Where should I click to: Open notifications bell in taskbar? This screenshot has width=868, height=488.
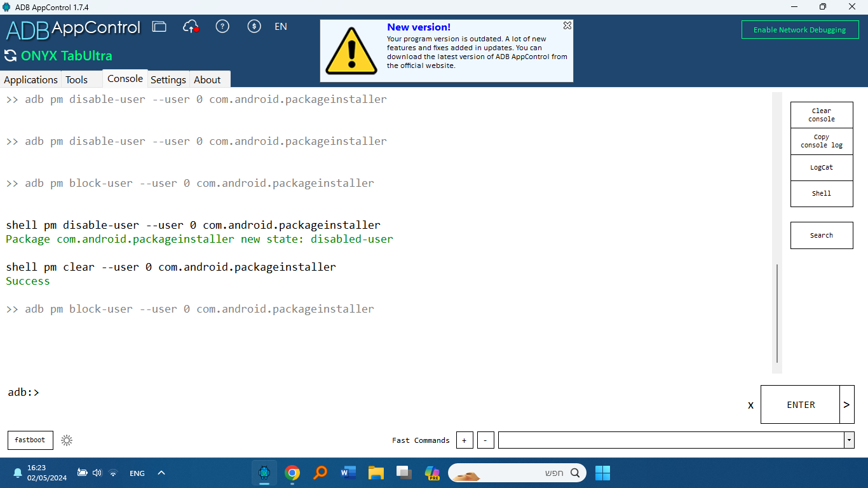(x=18, y=473)
